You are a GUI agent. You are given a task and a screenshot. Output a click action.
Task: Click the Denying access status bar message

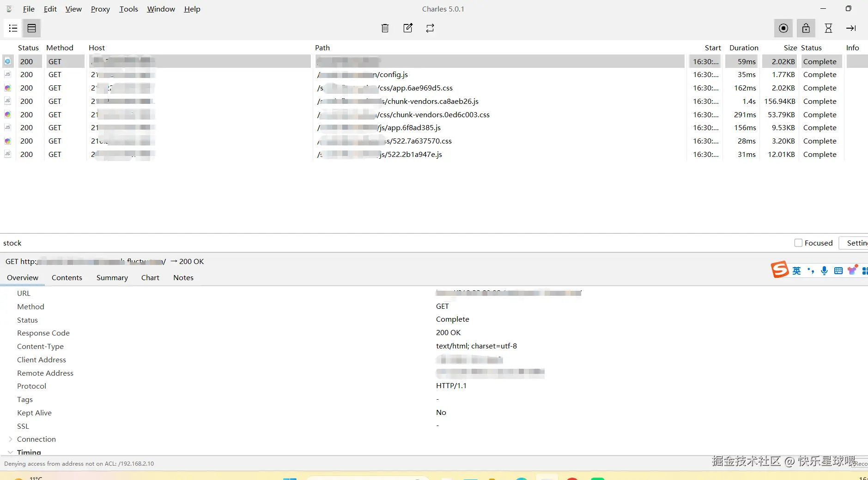pos(79,463)
